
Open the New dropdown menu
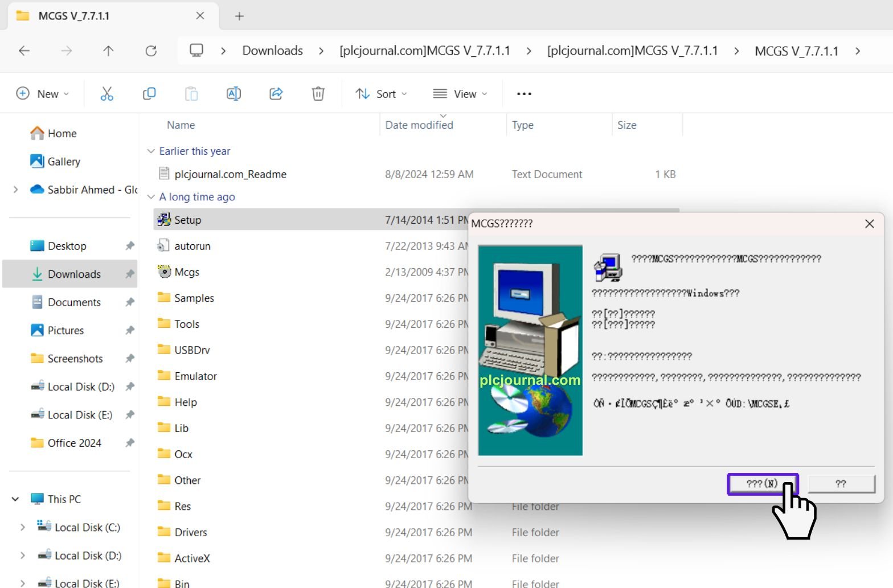[43, 94]
